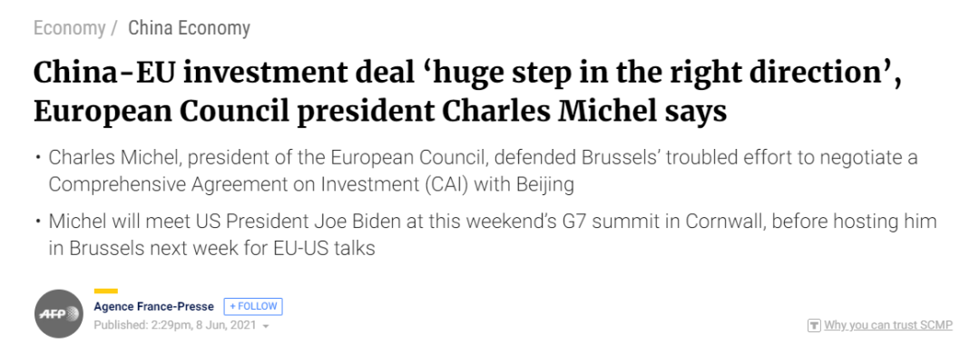Open the Agence France-Presse author page

click(153, 306)
